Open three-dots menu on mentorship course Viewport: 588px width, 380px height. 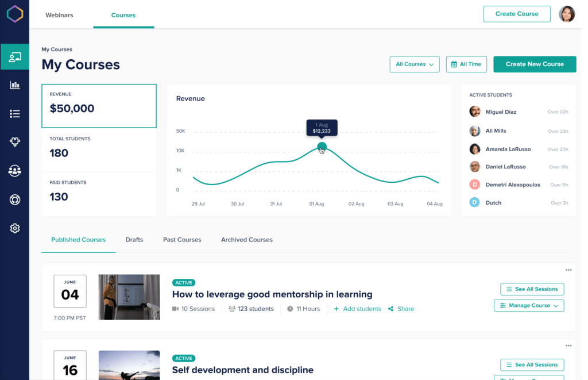click(x=568, y=270)
